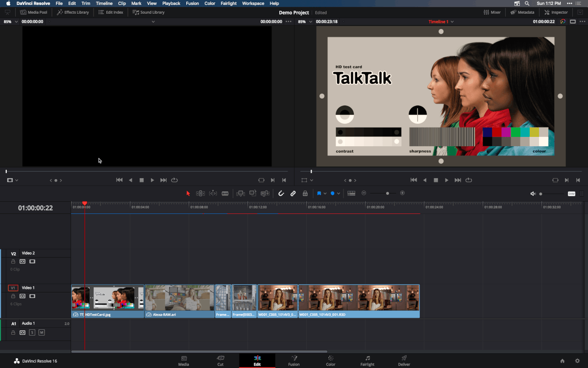
Task: Open the marker color dropdown arrow
Action: [x=338, y=193]
